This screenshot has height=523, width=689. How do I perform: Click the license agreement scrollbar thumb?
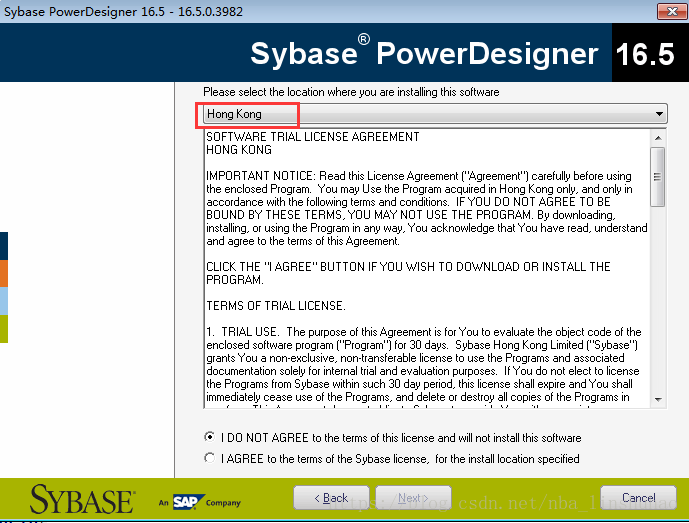(658, 177)
